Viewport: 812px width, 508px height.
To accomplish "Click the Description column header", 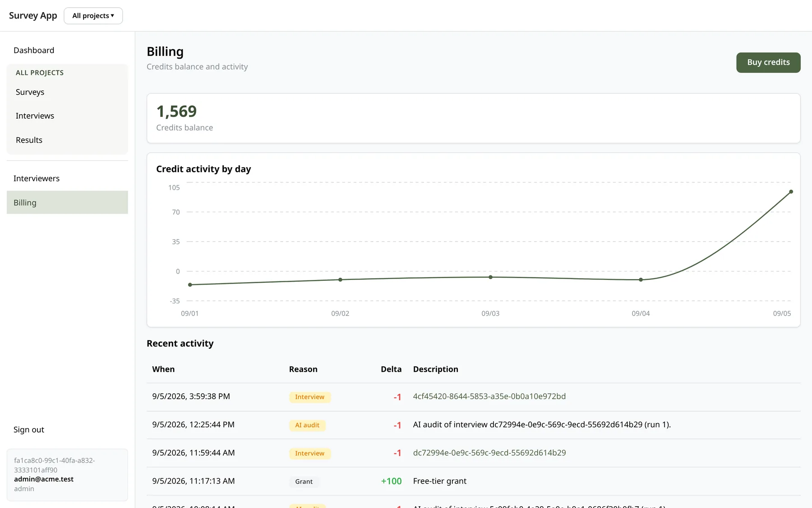I will tap(436, 369).
